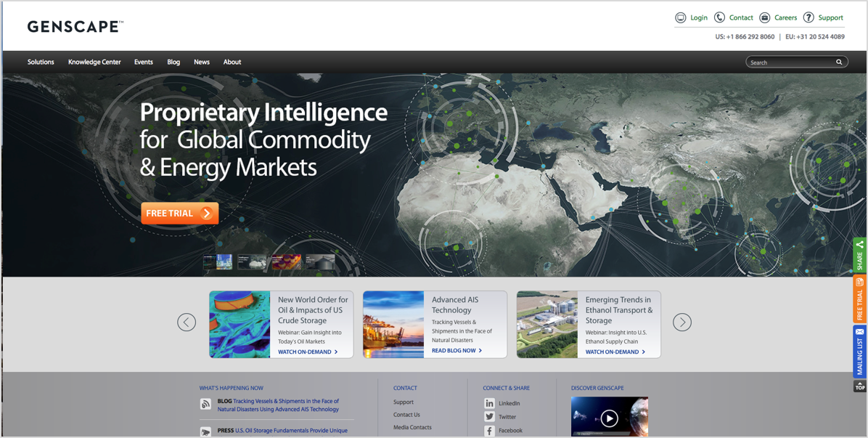Viewport: 868px width, 438px height.
Task: Click the Login icon in header
Action: coord(680,17)
